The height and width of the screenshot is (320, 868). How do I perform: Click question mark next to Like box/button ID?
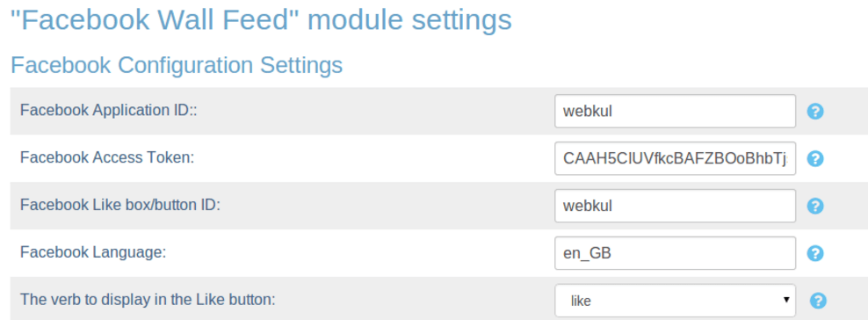pos(815,206)
